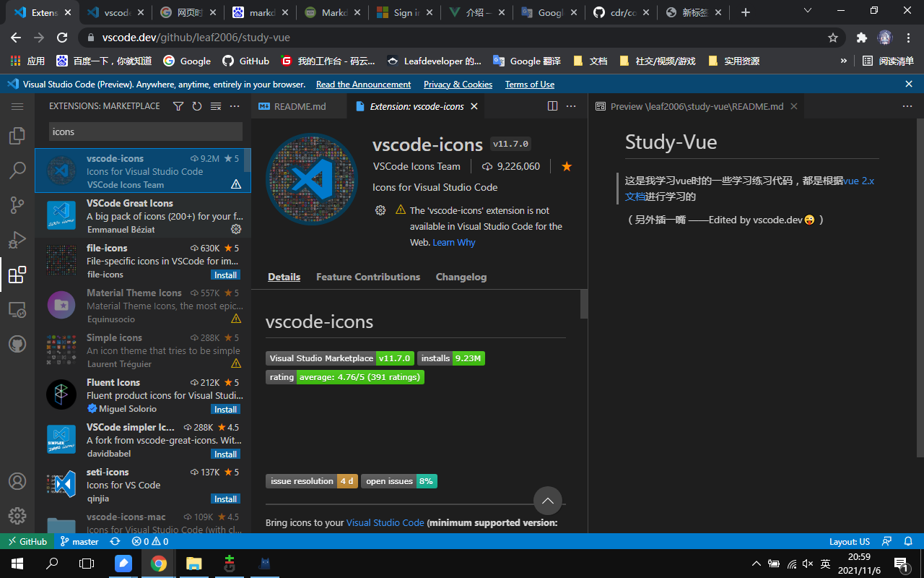The image size is (924, 578).
Task: Click the split editor right icon
Action: click(x=552, y=106)
